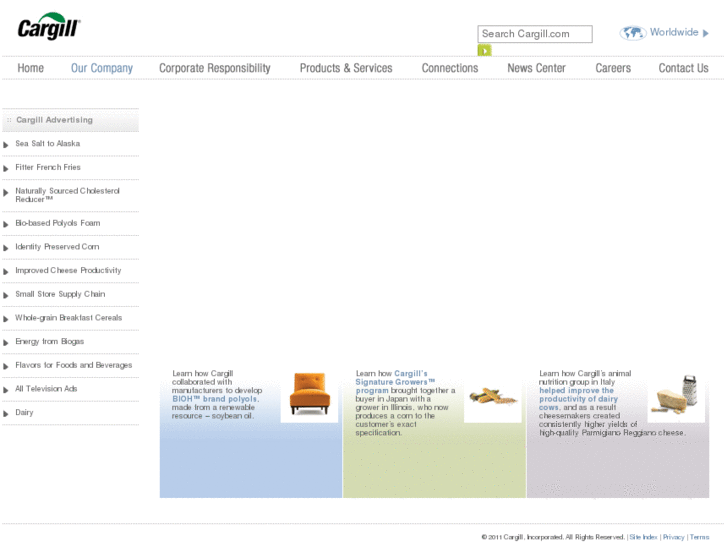Open the News Center menu
727x545 pixels.
[536, 68]
